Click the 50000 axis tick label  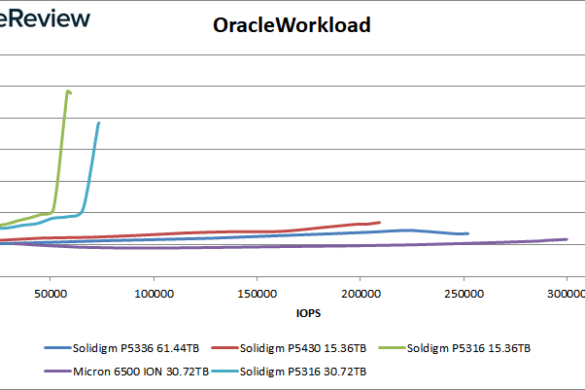pos(50,294)
